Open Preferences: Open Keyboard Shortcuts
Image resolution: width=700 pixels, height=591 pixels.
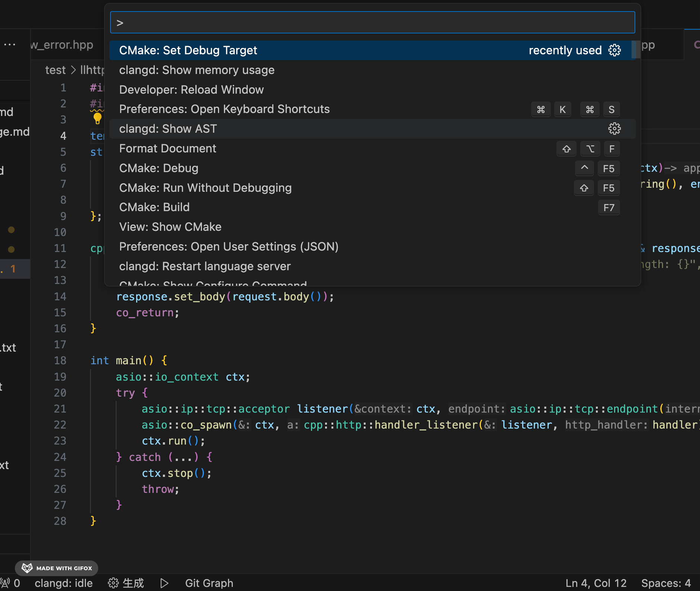(x=373, y=109)
